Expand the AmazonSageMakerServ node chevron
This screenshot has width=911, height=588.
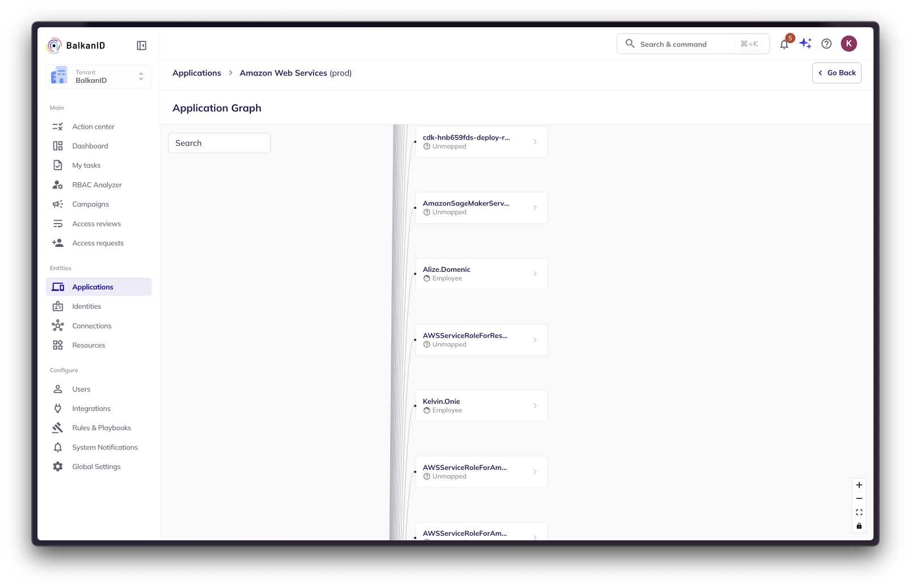(x=535, y=208)
